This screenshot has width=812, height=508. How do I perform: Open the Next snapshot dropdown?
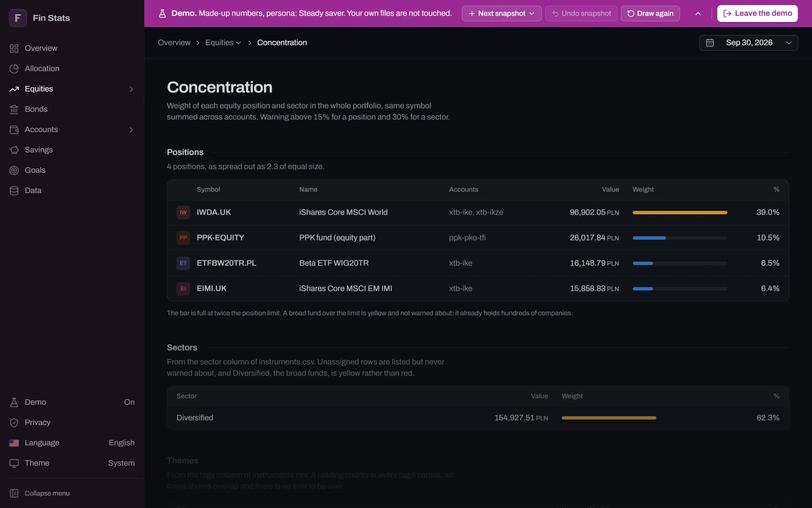502,14
